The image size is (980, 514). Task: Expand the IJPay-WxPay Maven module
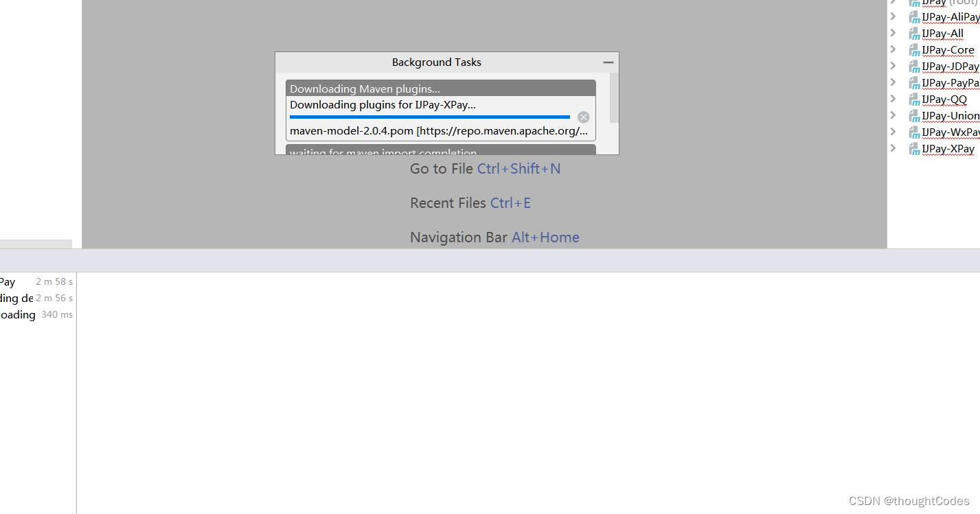coord(893,132)
